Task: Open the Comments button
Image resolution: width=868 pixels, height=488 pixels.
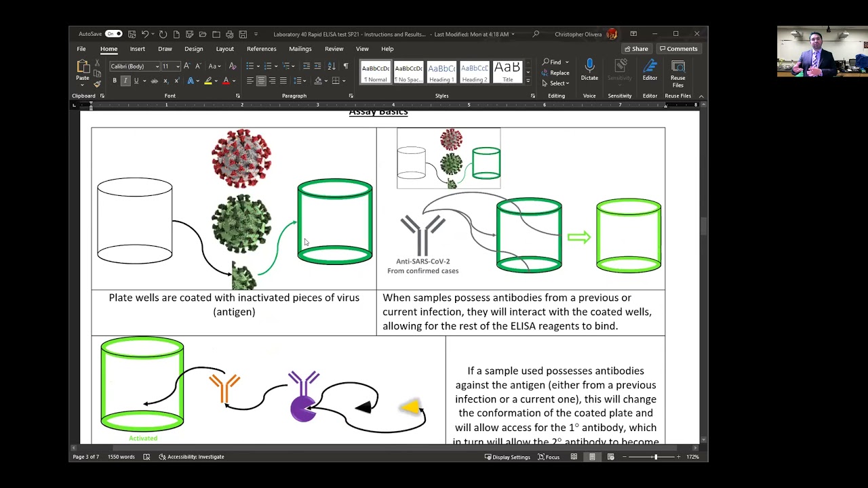Action: (679, 49)
